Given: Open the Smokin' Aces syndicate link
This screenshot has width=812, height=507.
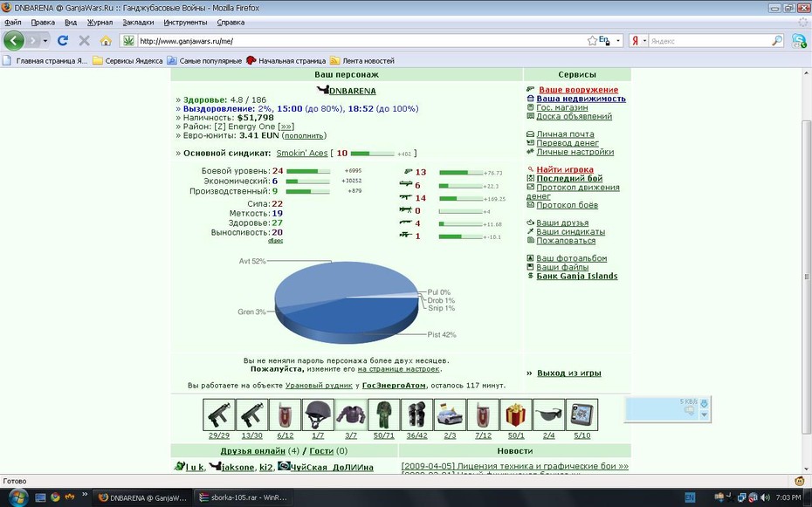Looking at the screenshot, I should pos(302,153).
